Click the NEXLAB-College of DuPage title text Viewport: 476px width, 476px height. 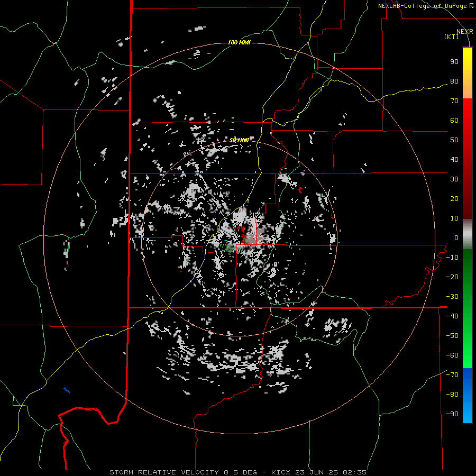425,6
